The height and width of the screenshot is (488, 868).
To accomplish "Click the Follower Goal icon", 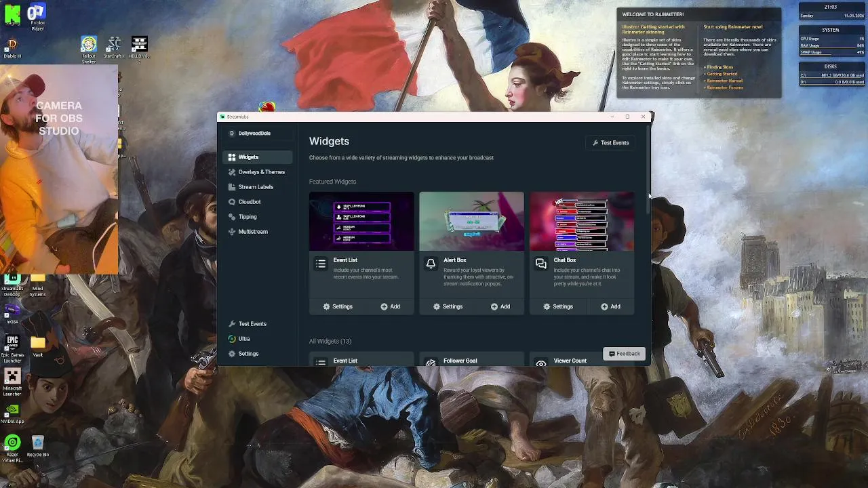I will pos(431,363).
